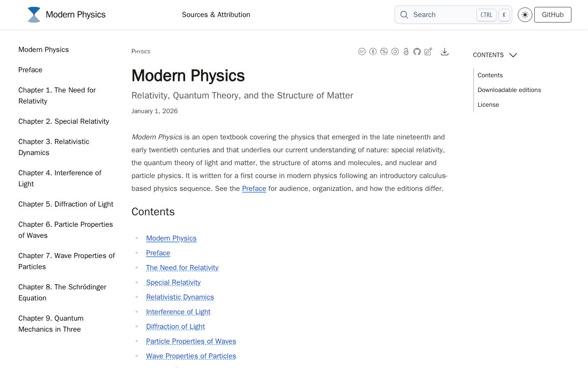The width and height of the screenshot is (588, 368).
Task: Open the Preface link in the Contents list
Action: (158, 253)
